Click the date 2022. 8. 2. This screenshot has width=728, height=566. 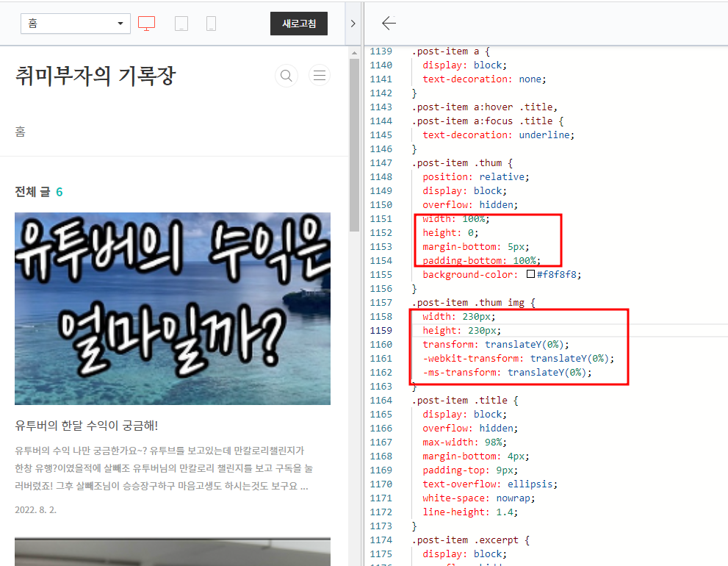coord(35,510)
